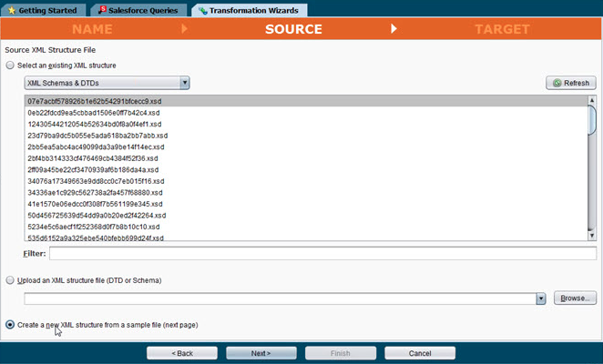Click the green Refresh icon
The width and height of the screenshot is (603, 364).
click(x=555, y=83)
